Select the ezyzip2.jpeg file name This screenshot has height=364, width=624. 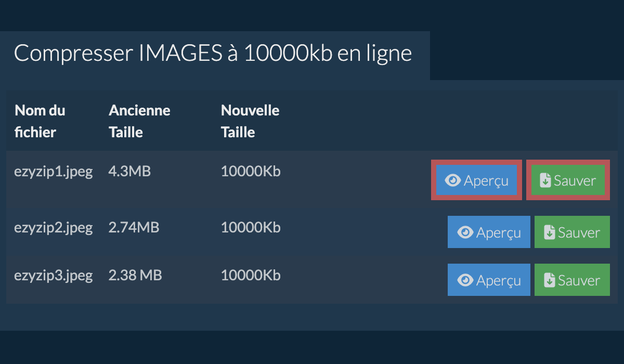[54, 227]
